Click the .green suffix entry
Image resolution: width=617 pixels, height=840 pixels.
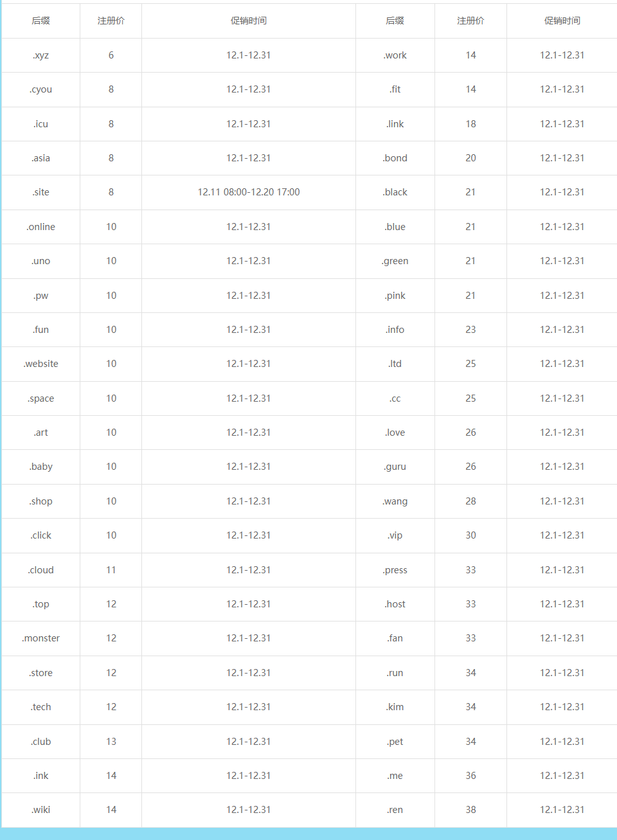[395, 261]
